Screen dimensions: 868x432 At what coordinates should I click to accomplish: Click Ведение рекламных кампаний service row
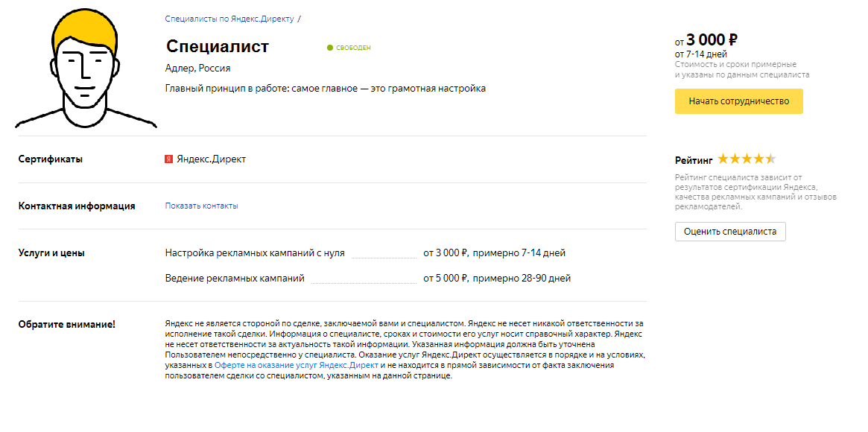click(x=367, y=279)
